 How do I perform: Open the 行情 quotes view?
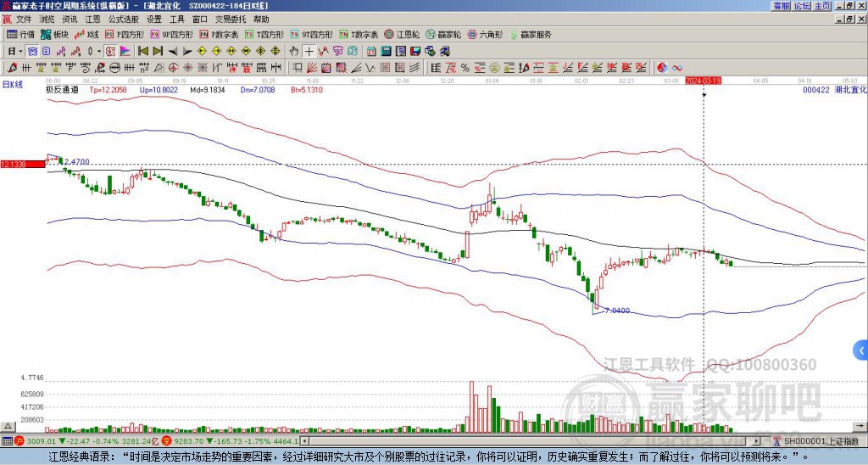[21, 34]
